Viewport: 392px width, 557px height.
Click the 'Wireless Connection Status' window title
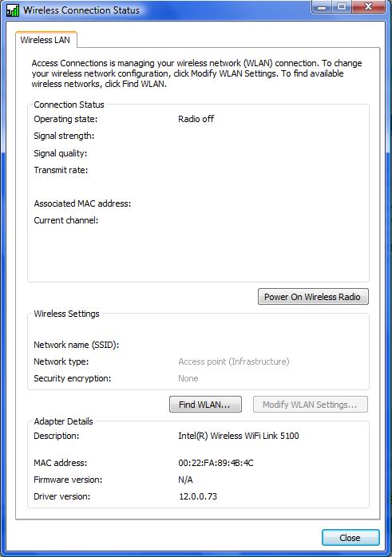coord(81,10)
